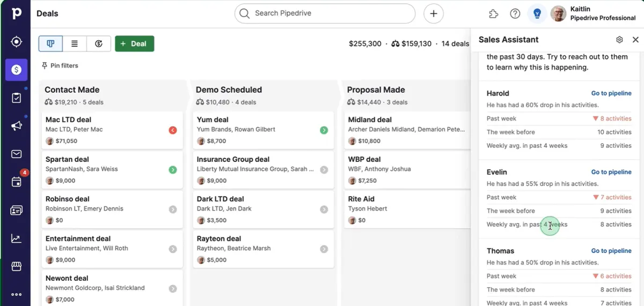This screenshot has width=644, height=306.
Task: Open the puzzle piece integrations icon
Action: [494, 14]
